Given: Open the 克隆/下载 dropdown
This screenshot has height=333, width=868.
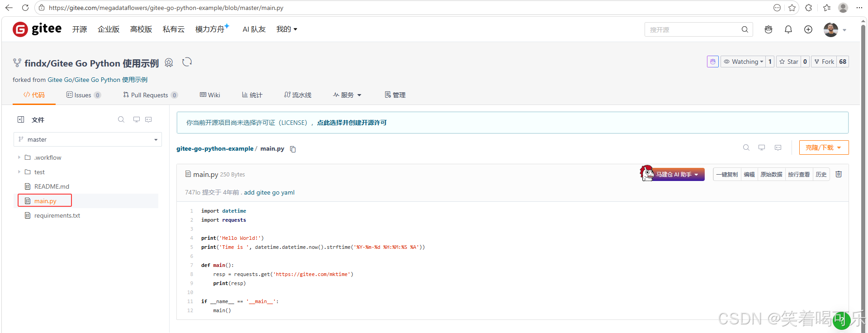Looking at the screenshot, I should [824, 147].
